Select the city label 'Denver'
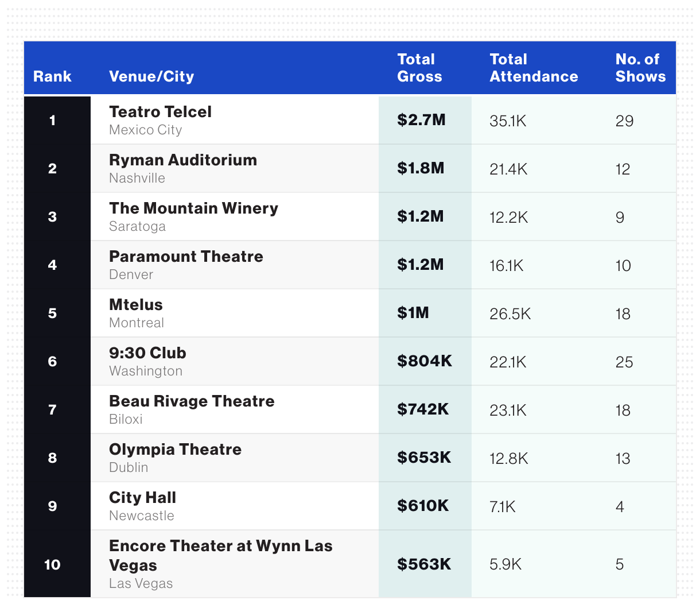The height and width of the screenshot is (604, 700). tap(131, 274)
